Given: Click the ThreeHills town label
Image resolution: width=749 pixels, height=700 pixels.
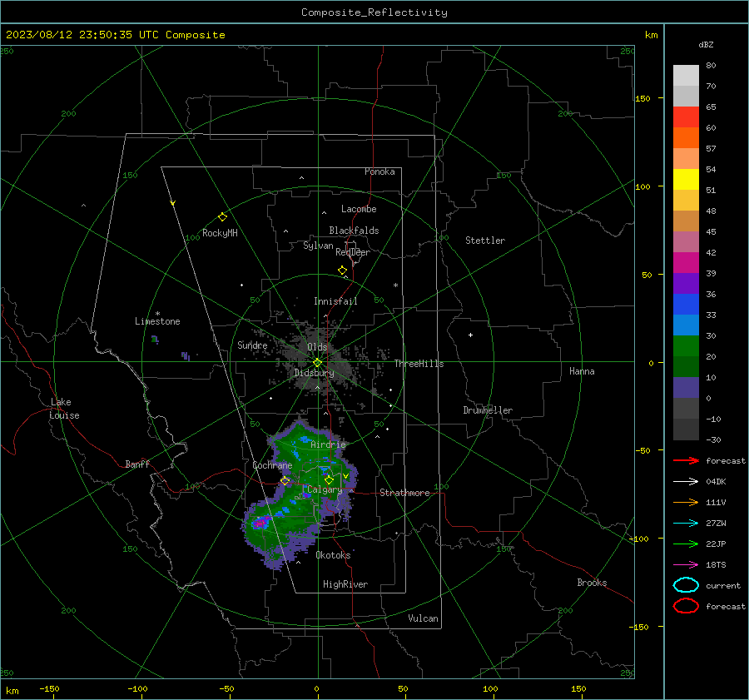Looking at the screenshot, I should click(x=419, y=364).
